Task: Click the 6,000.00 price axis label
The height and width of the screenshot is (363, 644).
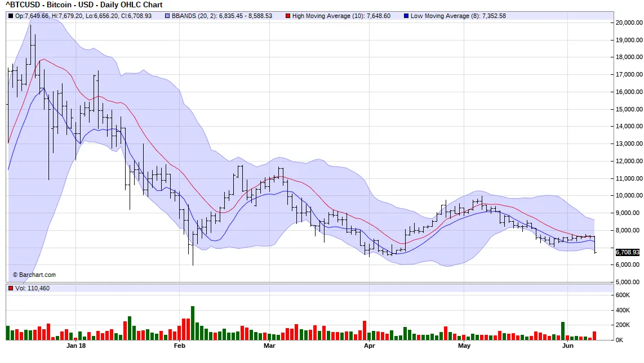Action: click(627, 265)
